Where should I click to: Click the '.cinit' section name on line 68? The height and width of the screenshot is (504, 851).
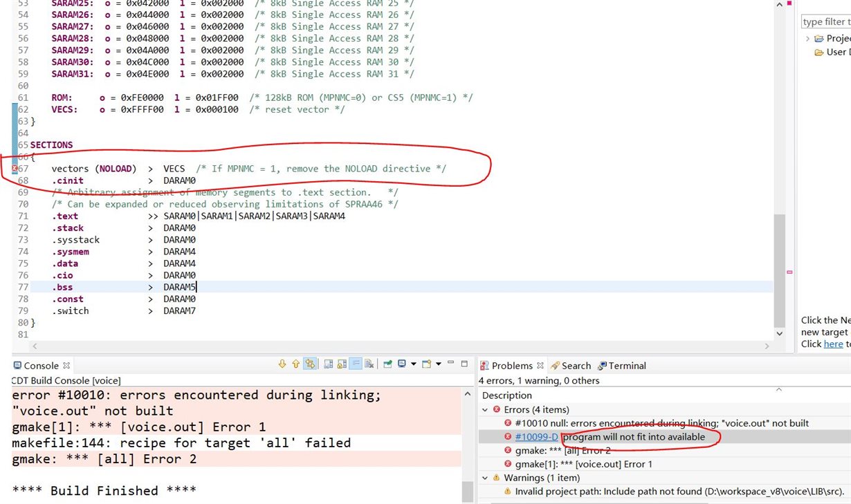pos(68,180)
